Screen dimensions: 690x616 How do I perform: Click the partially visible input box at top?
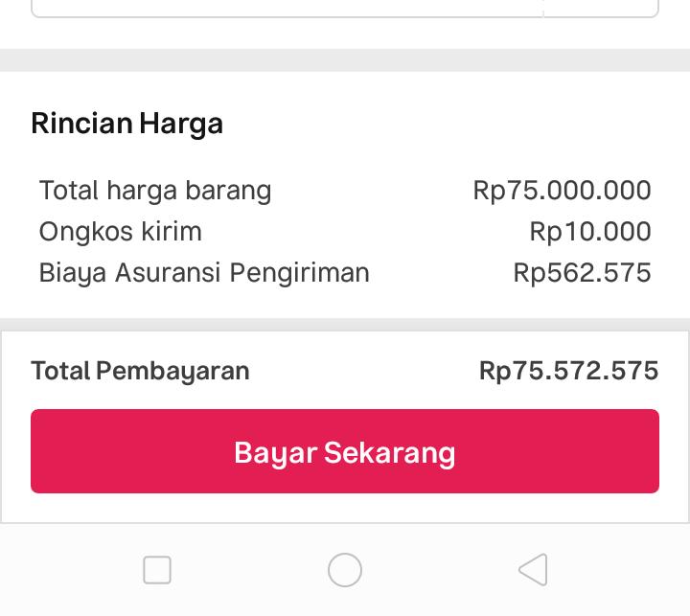287,8
